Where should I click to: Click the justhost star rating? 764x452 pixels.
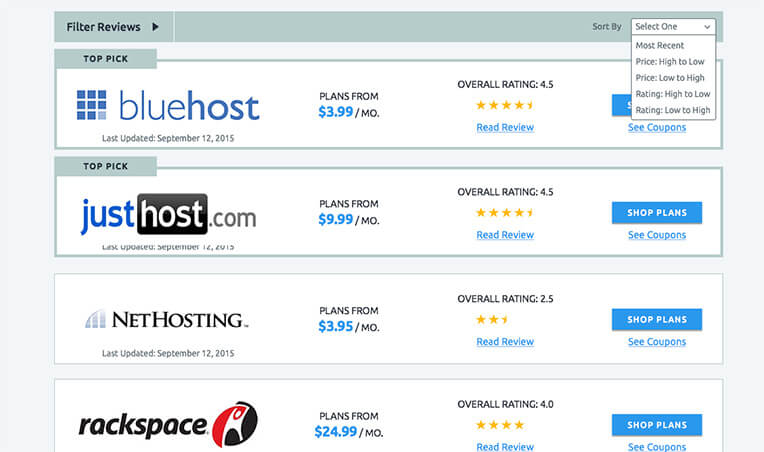[x=505, y=212]
